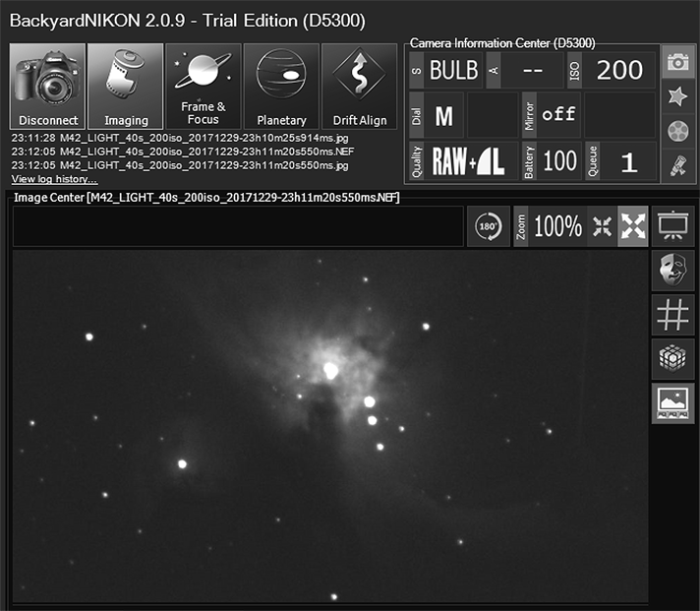Click the telescope icon
This screenshot has width=700, height=611.
tap(677, 165)
